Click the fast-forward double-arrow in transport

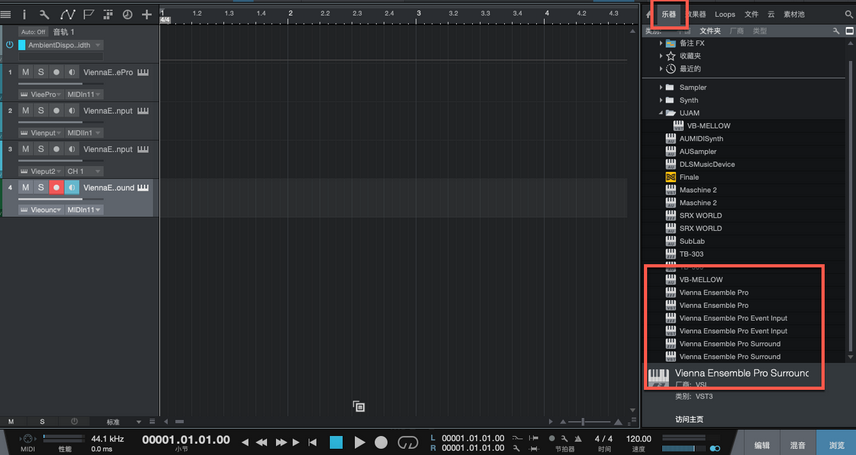pyautogui.click(x=281, y=442)
